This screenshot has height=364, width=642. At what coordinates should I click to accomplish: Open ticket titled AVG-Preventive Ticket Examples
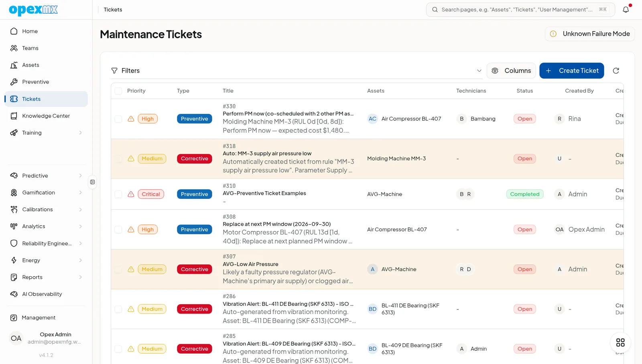click(x=264, y=193)
